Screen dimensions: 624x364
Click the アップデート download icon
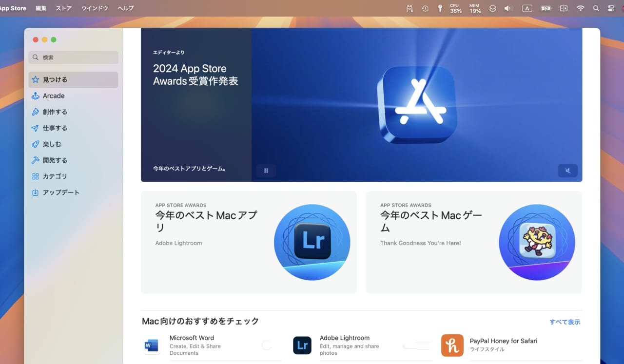click(x=35, y=192)
